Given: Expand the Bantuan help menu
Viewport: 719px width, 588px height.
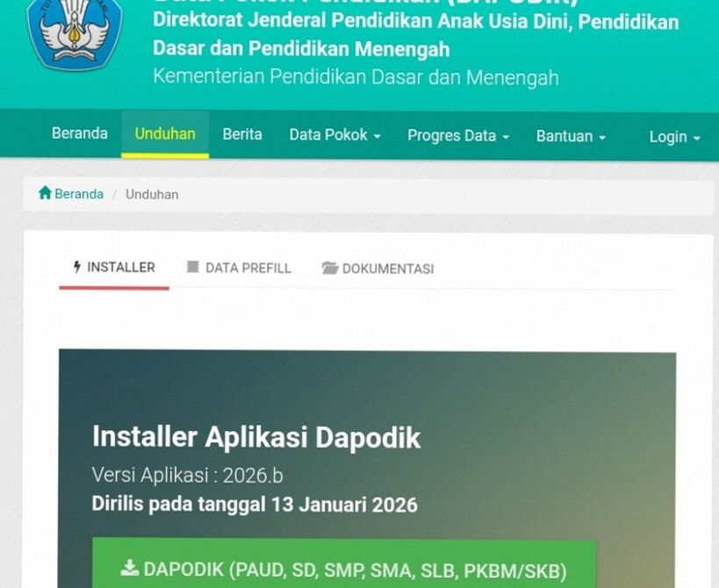Looking at the screenshot, I should coord(571,136).
